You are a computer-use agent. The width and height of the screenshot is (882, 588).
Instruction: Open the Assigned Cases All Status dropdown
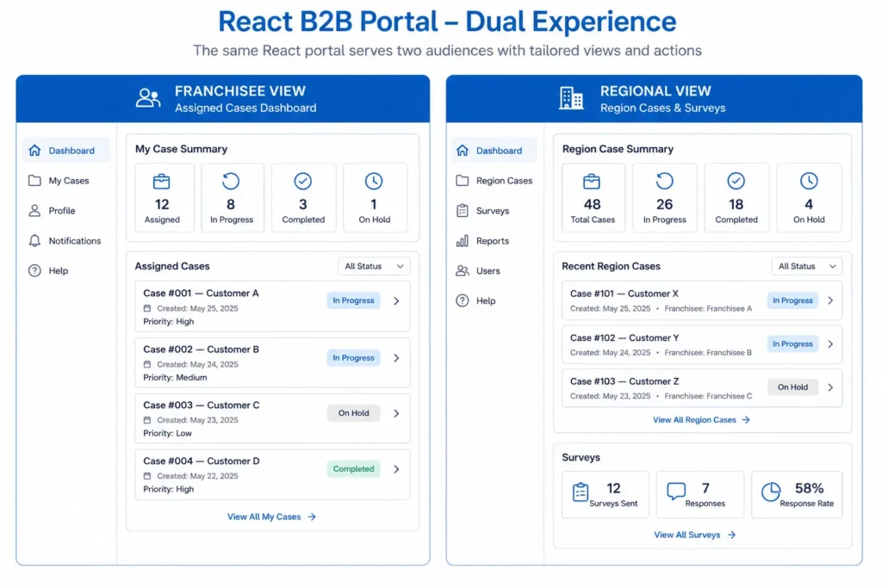tap(374, 267)
